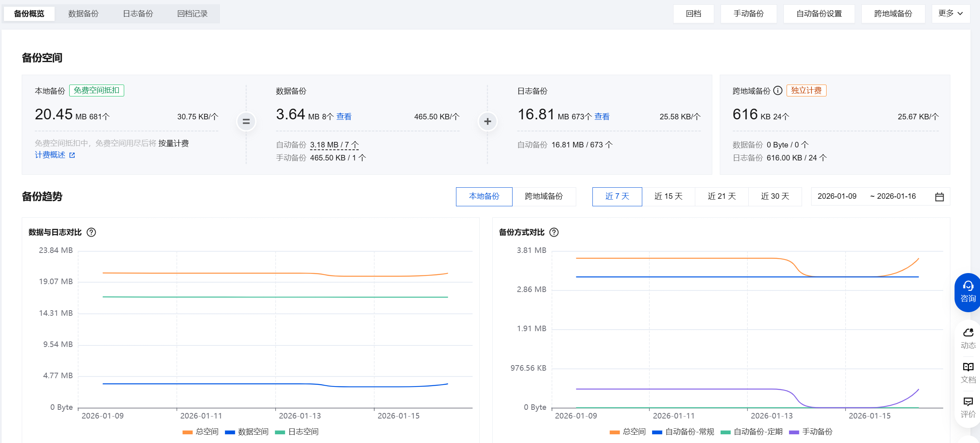Click the 咨询 support headset icon

(968, 286)
